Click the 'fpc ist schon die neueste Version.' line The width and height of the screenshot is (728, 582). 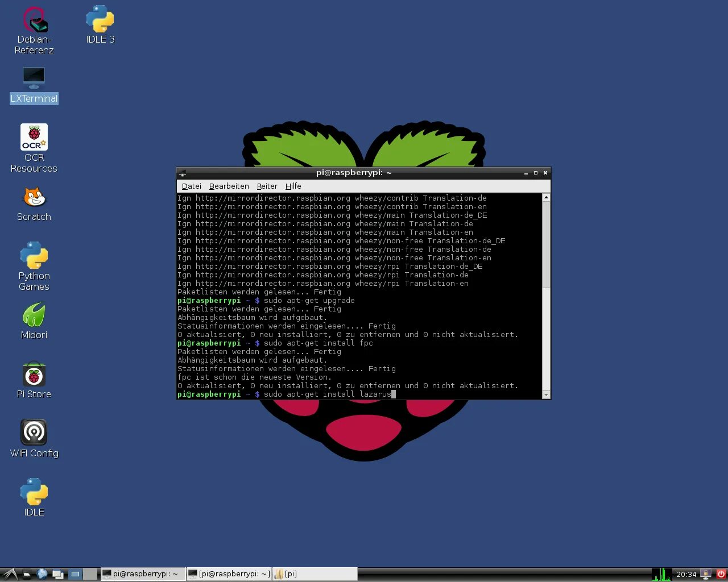(x=254, y=377)
